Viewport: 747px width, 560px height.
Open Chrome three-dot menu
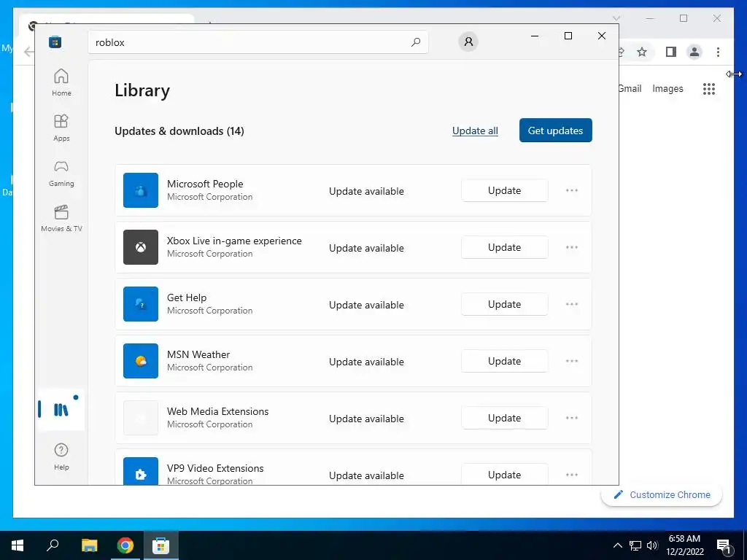pos(718,52)
